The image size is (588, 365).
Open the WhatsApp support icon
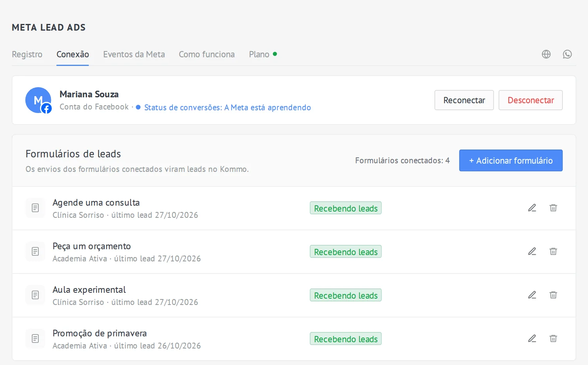click(567, 54)
